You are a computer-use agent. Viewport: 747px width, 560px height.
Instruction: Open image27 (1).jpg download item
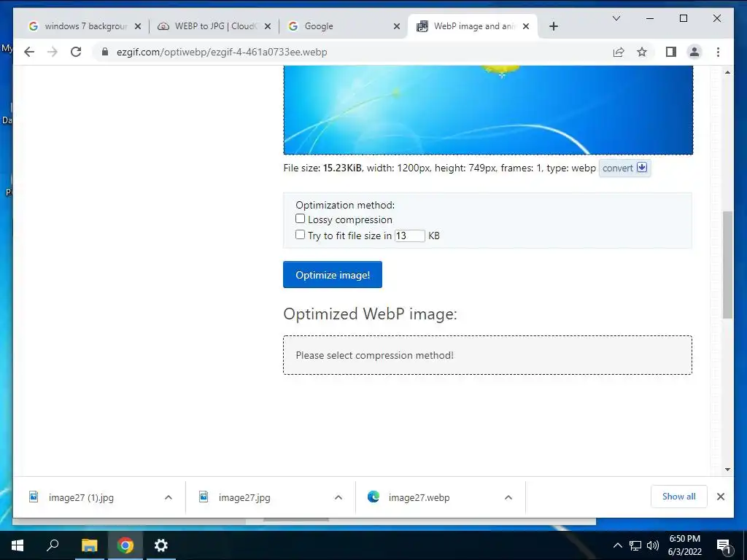pos(81,497)
